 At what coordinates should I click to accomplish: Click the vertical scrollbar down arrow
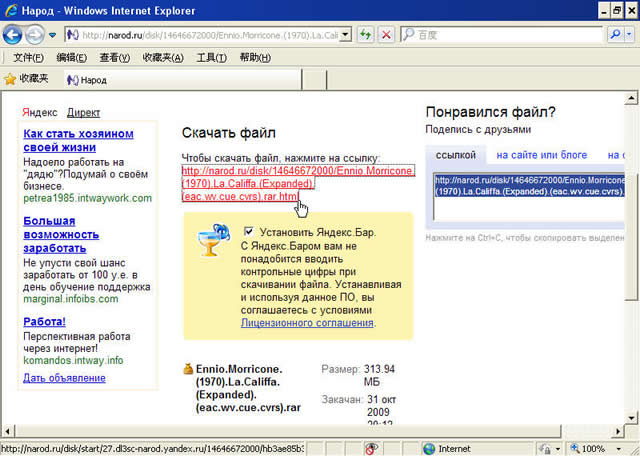tap(631, 418)
